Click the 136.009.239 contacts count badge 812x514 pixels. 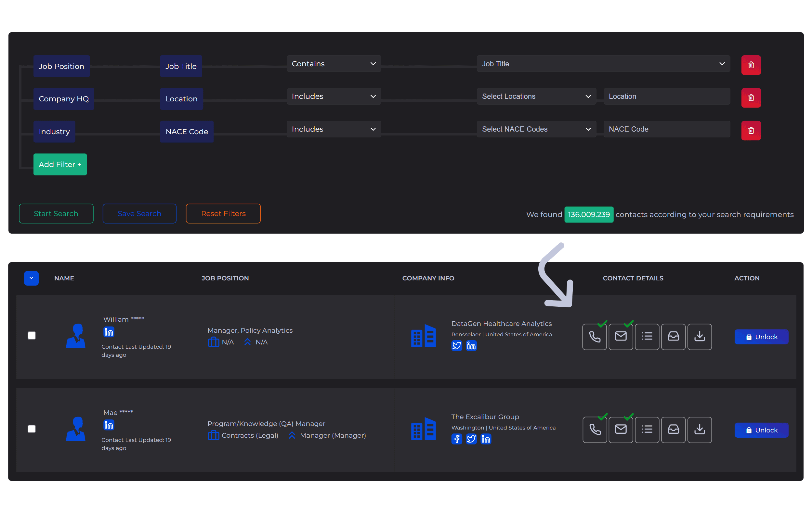589,214
